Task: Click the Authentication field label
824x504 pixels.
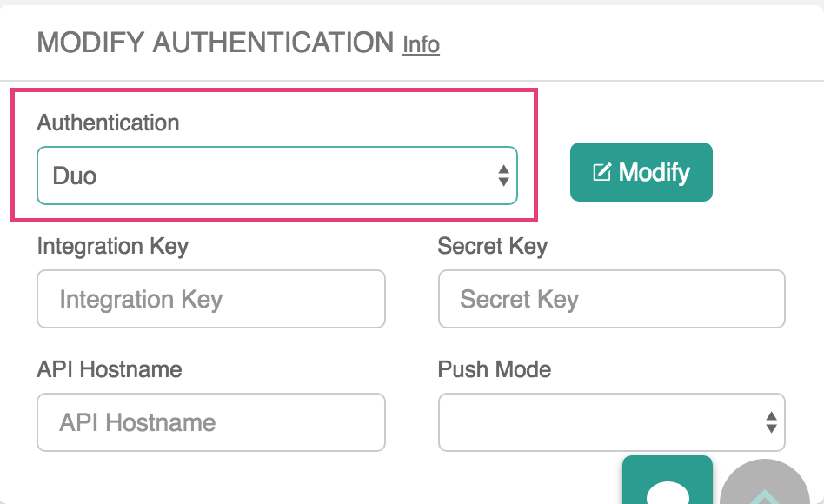Action: [108, 123]
